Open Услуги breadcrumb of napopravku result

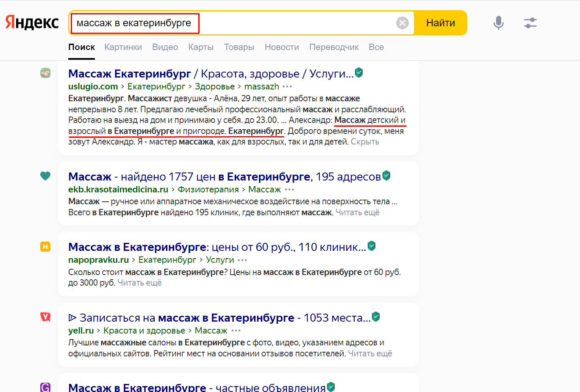pyautogui.click(x=220, y=260)
